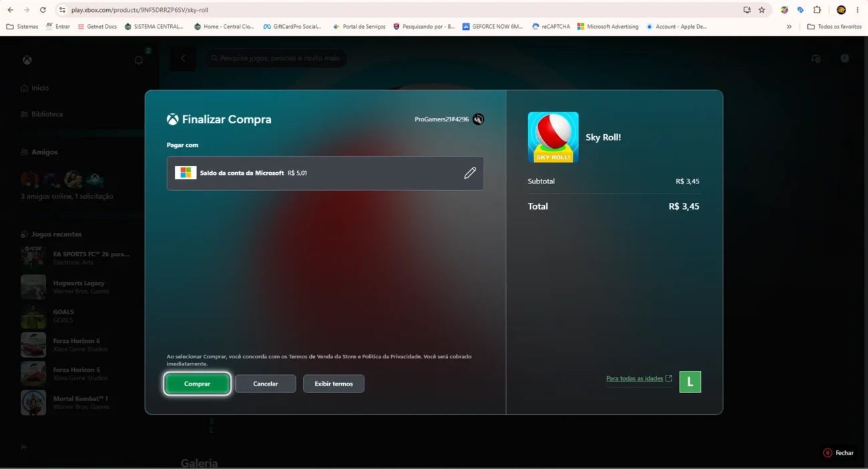The height and width of the screenshot is (469, 868).
Task: Open the Todos os favoritos folder
Action: pos(835,27)
